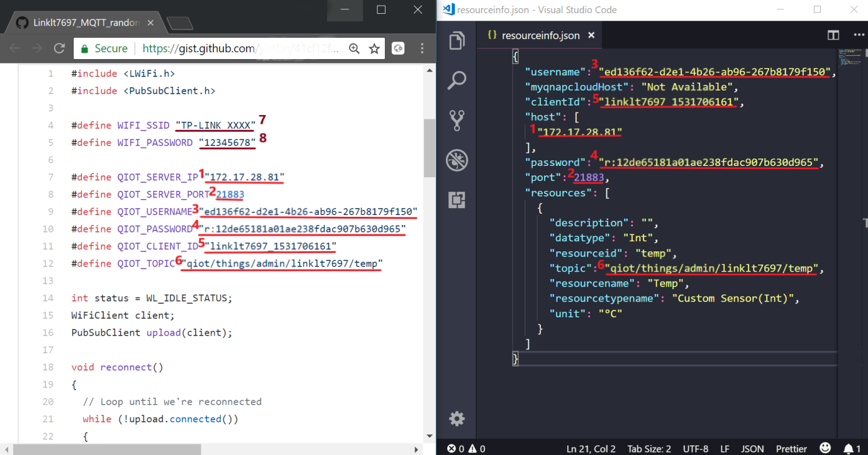
Task: Click "WiFiClient client;" in the gist
Action: click(x=123, y=315)
